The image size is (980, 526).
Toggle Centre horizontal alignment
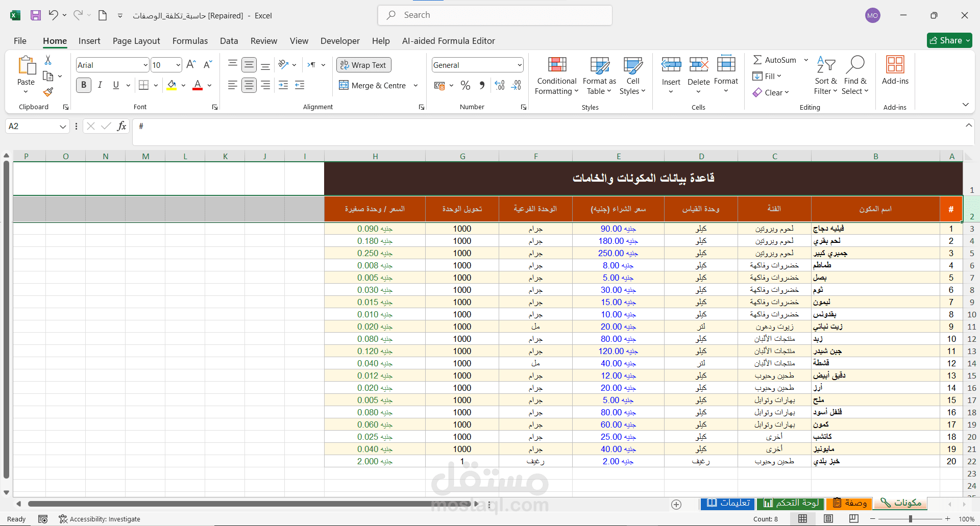(x=249, y=85)
